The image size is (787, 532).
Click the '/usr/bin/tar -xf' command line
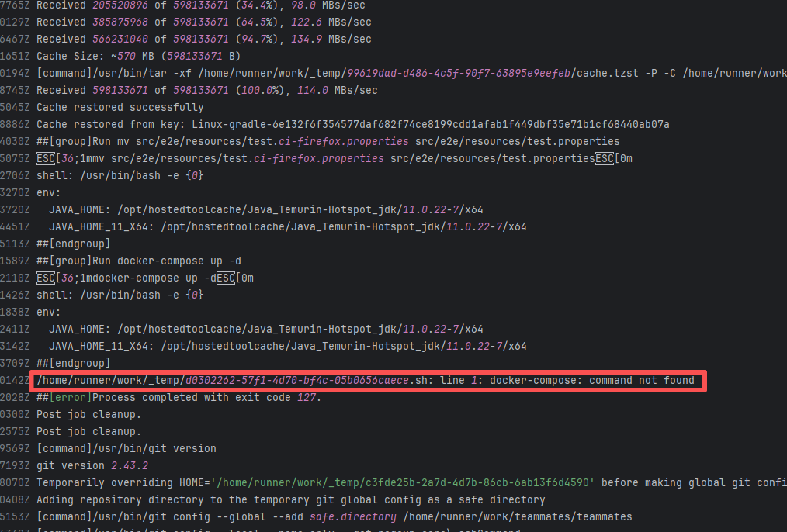click(x=388, y=73)
